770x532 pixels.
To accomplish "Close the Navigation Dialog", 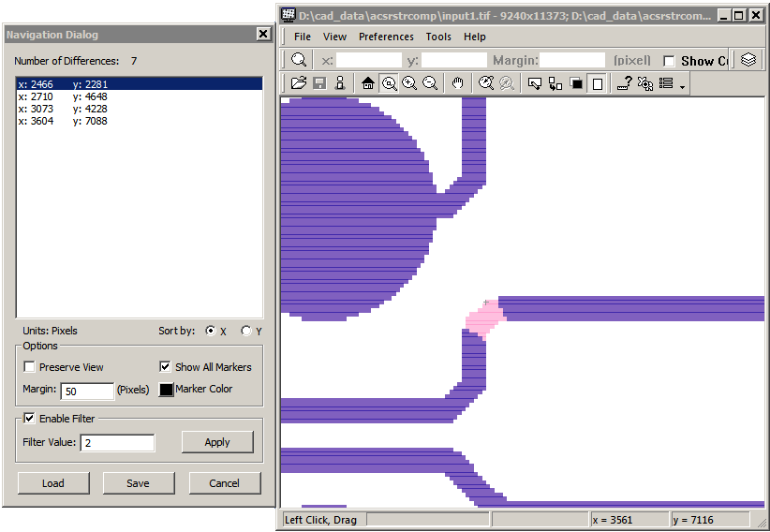I will (x=263, y=34).
